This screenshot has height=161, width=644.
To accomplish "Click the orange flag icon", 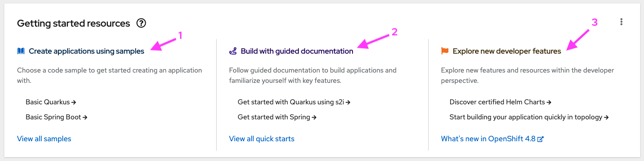I will pos(445,51).
